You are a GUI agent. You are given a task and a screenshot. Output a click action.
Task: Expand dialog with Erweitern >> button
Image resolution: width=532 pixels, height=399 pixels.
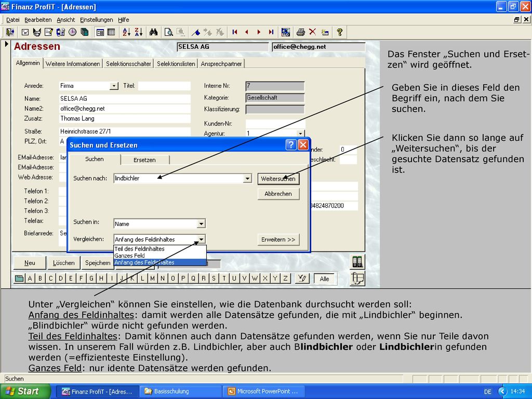pos(278,240)
